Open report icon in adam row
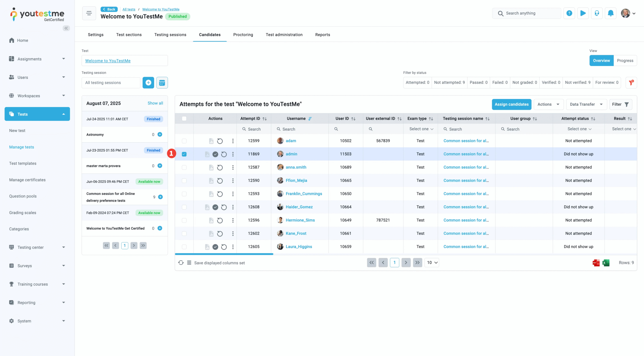The width and height of the screenshot is (644, 356). point(211,141)
